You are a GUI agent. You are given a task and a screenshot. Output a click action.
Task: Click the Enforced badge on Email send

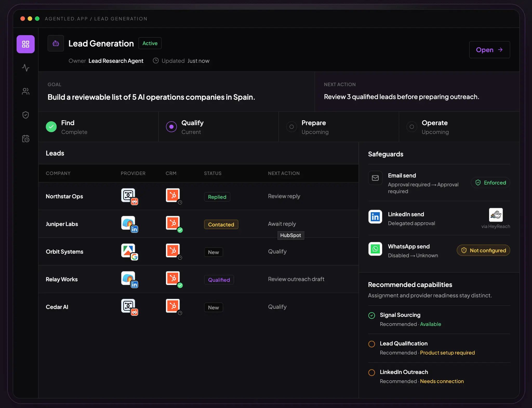(490, 183)
